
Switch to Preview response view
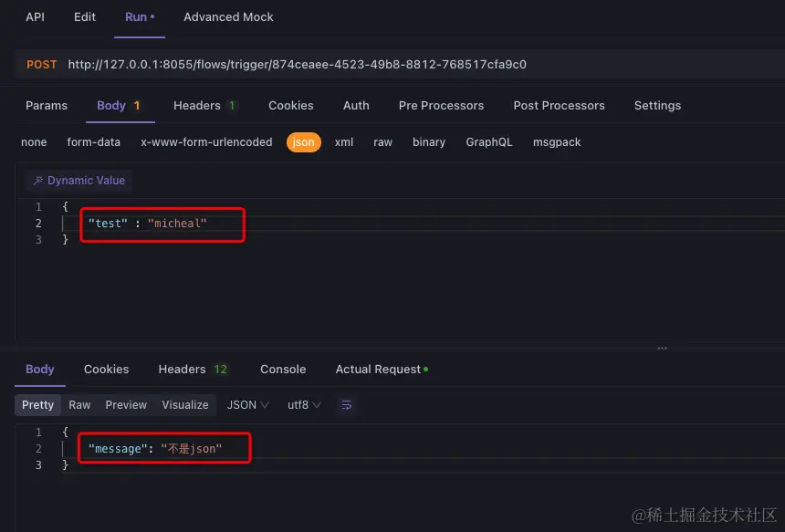126,405
